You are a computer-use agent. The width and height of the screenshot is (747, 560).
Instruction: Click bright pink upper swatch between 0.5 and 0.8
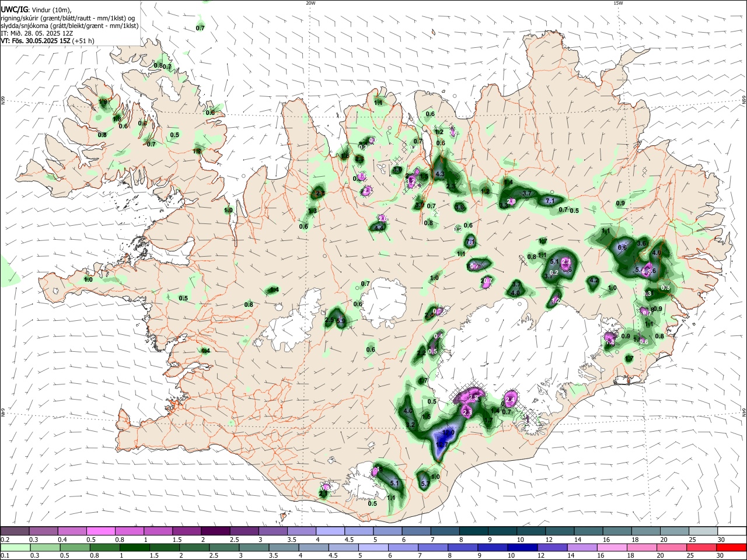click(x=100, y=531)
